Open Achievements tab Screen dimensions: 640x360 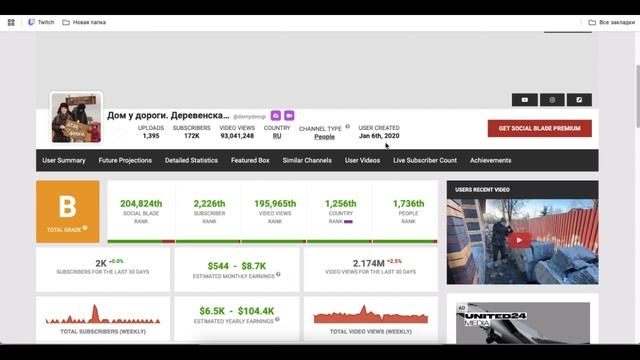(x=491, y=160)
